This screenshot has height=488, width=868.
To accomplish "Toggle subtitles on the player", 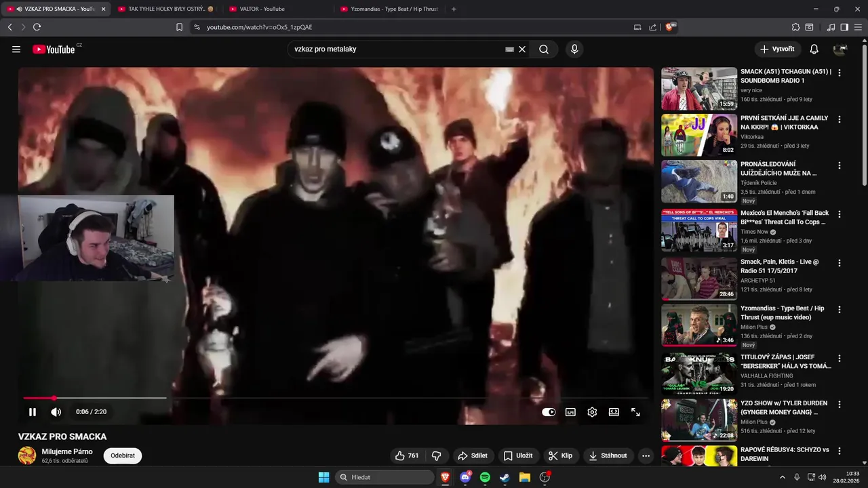I will click(x=570, y=411).
